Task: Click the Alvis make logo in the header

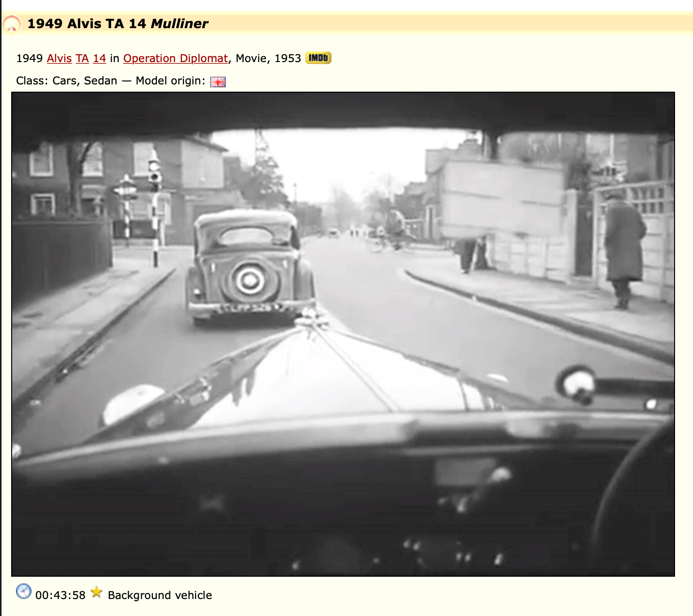Action: coord(12,24)
